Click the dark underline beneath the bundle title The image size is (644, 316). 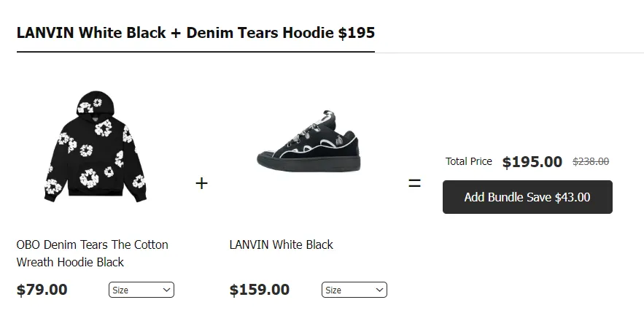pyautogui.click(x=195, y=53)
